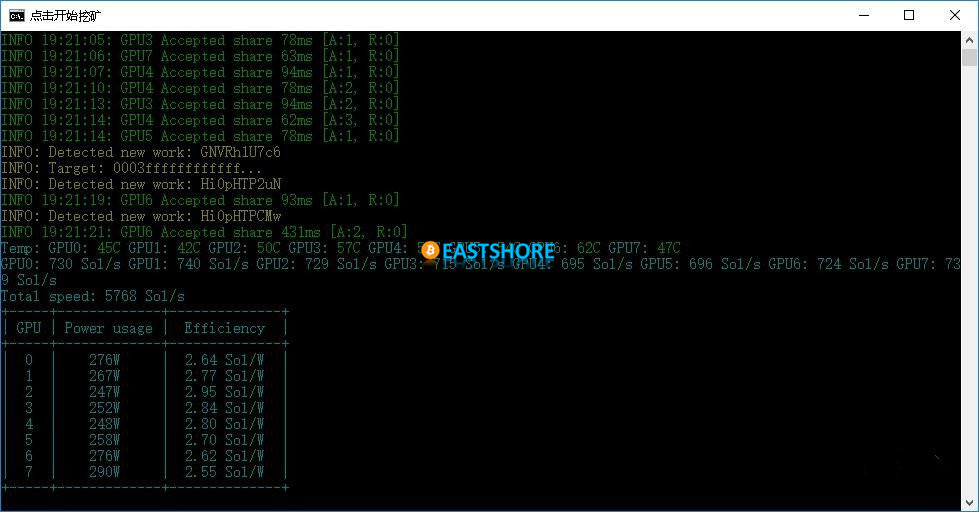The width and height of the screenshot is (979, 512).
Task: Click the 258W power value
Action: click(x=104, y=440)
